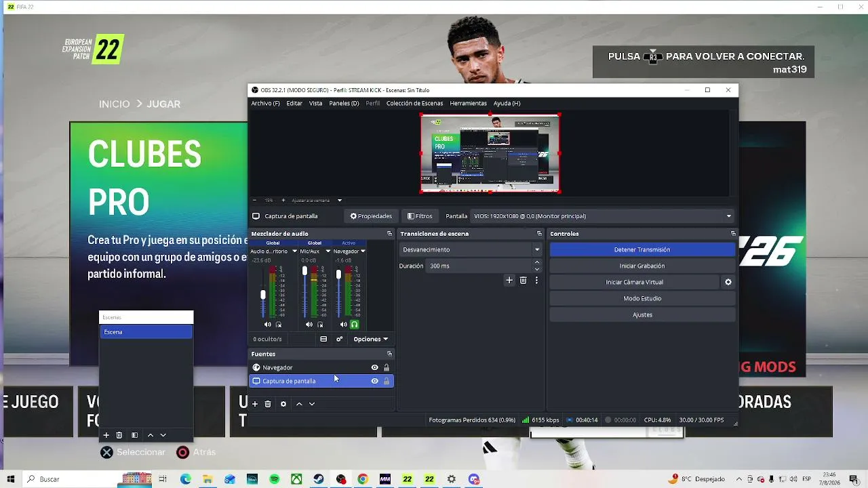Viewport: 868px width, 488px height.
Task: Add a new source in Fuentes
Action: tap(255, 404)
